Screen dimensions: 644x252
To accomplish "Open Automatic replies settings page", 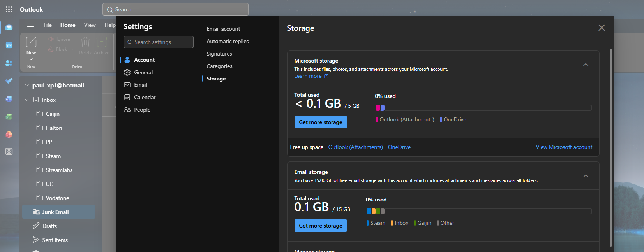I will tap(228, 41).
